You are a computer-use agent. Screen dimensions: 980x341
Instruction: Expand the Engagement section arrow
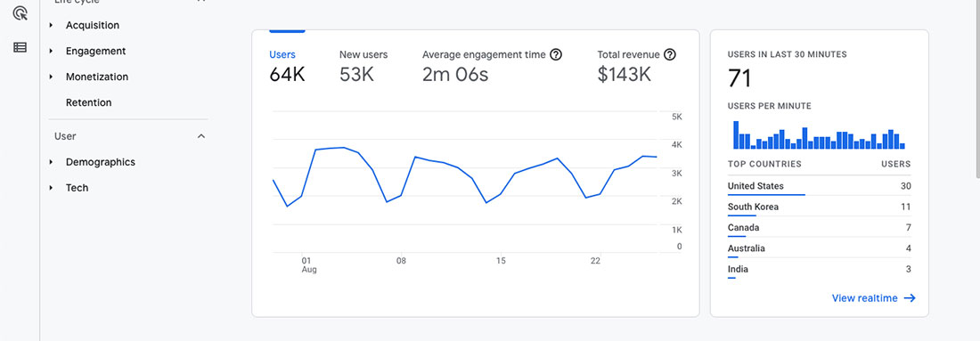click(52, 52)
